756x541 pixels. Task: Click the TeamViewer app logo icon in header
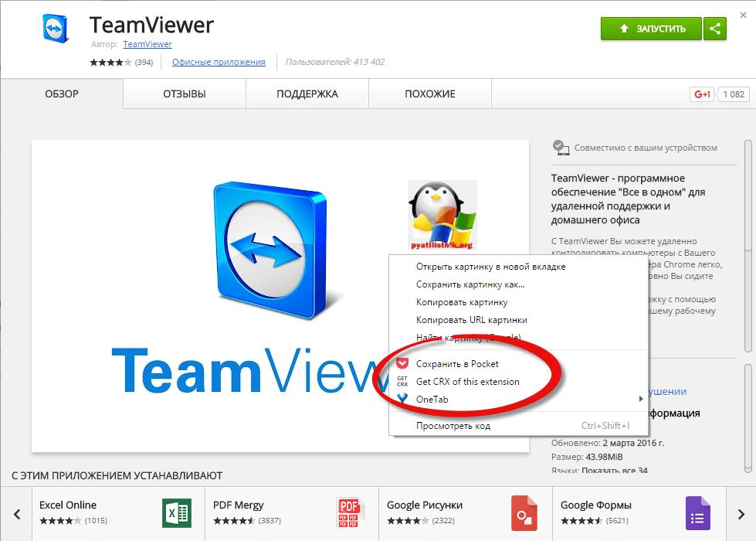[x=56, y=29]
